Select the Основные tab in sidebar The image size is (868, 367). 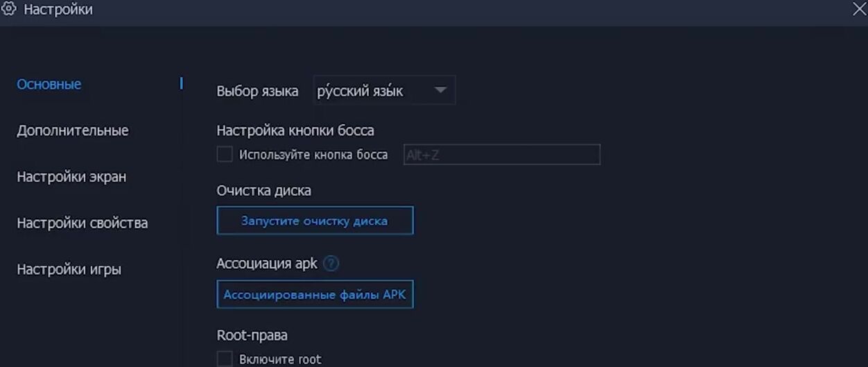(x=49, y=85)
